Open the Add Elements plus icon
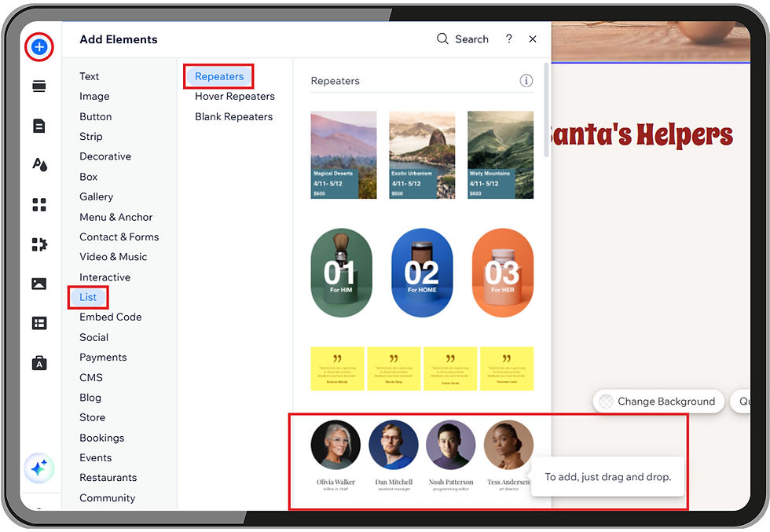 click(39, 47)
